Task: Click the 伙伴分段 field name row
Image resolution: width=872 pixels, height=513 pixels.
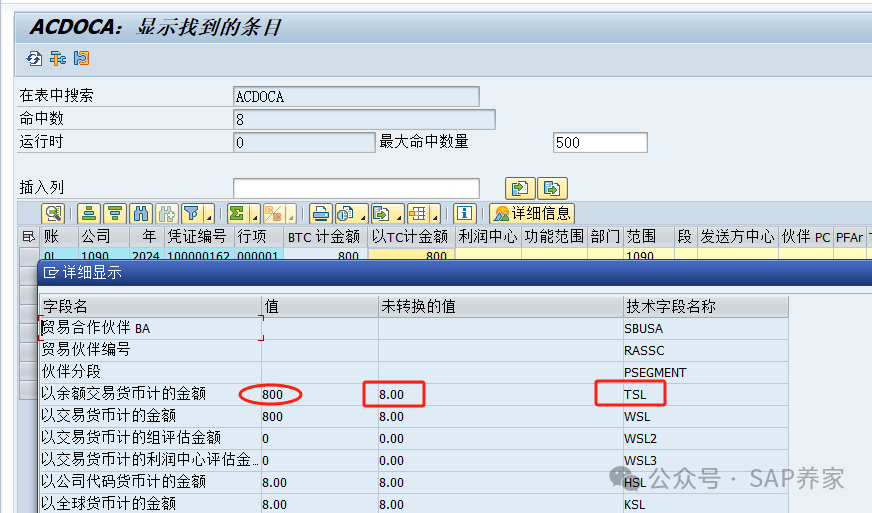Action: (x=150, y=372)
